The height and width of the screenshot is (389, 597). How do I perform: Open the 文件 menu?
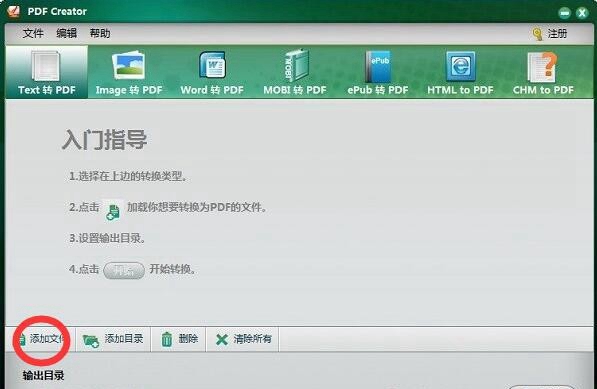[x=33, y=33]
